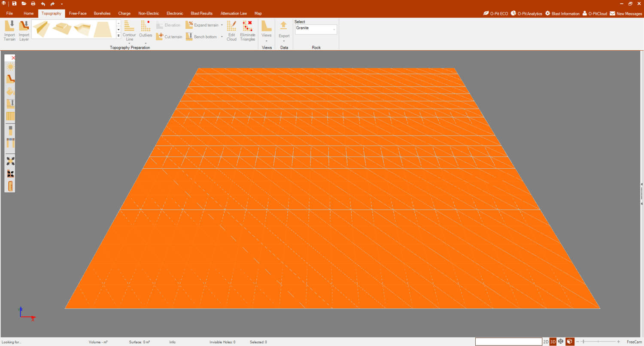Open O-Pit Analytics
Viewport: 644px width, 346px height.
click(x=526, y=14)
